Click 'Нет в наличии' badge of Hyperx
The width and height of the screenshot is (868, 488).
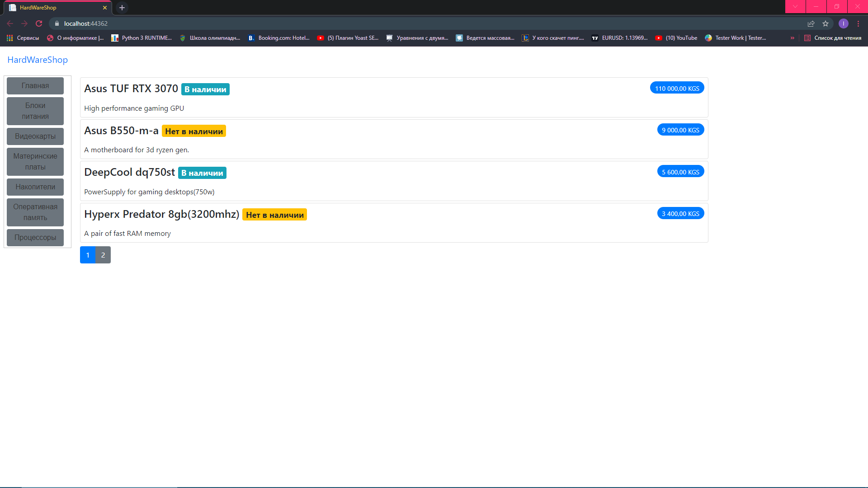point(274,215)
